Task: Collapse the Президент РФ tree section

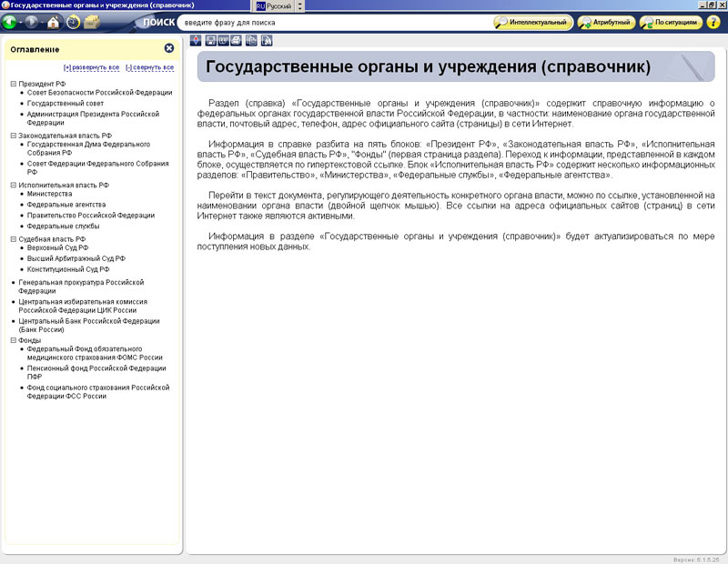Action: coord(14,84)
